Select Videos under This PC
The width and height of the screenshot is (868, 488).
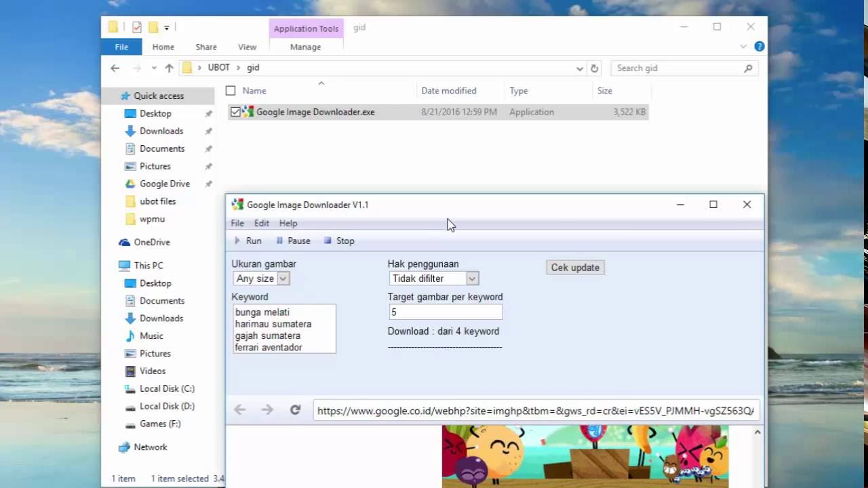(x=146, y=371)
